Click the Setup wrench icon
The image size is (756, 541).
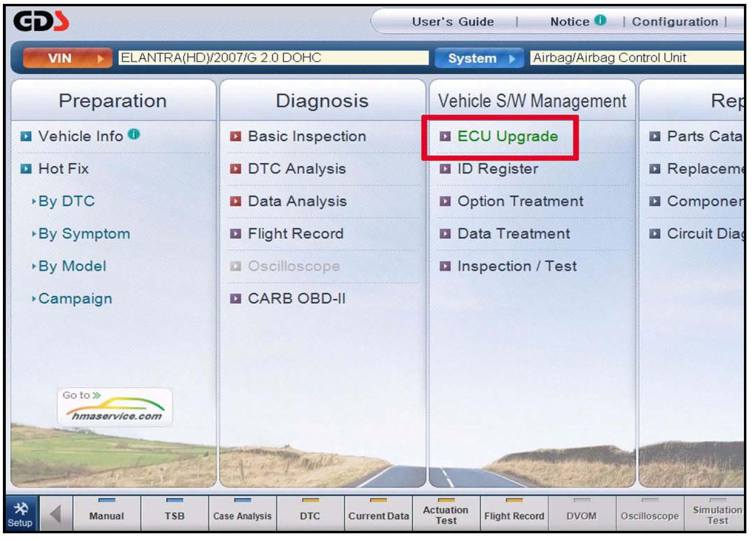click(x=21, y=509)
